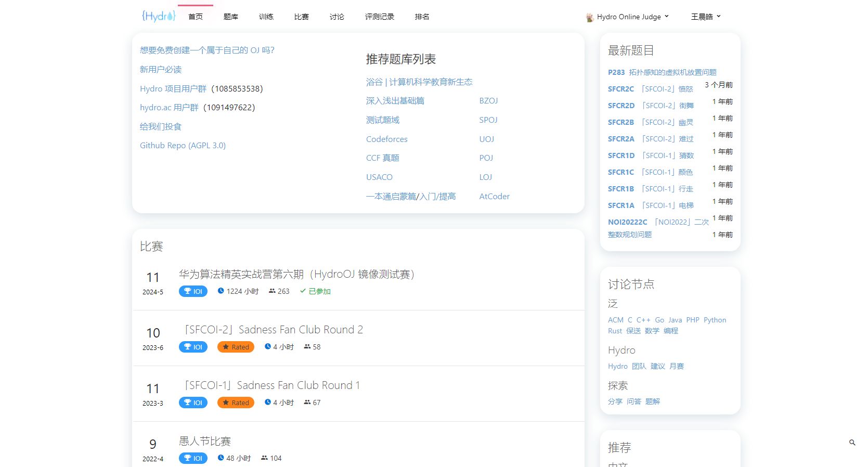Open 洛谷 | 计算机科学教育新生态 link
The image size is (868, 467).
419,82
